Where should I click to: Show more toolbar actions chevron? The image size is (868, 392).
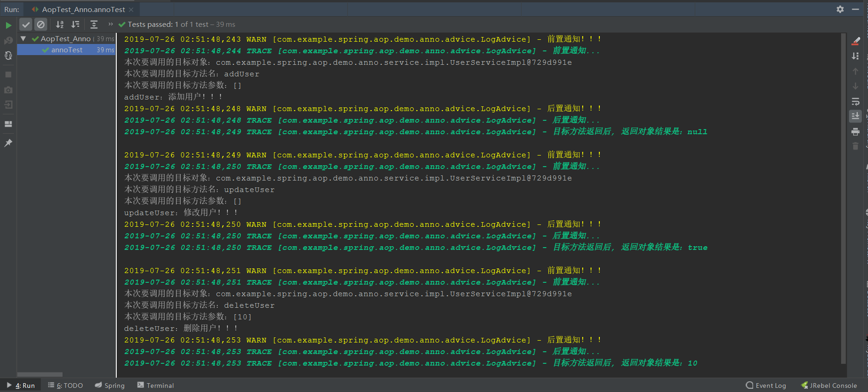point(111,24)
